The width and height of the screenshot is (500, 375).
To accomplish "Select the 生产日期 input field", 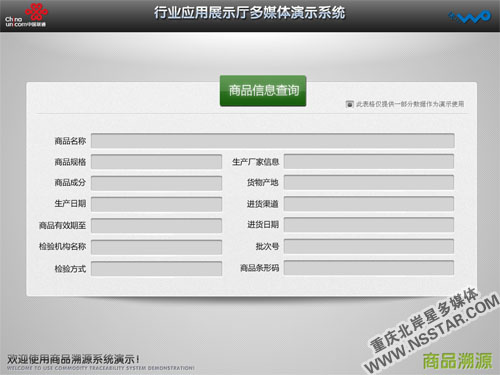I will 156,204.
